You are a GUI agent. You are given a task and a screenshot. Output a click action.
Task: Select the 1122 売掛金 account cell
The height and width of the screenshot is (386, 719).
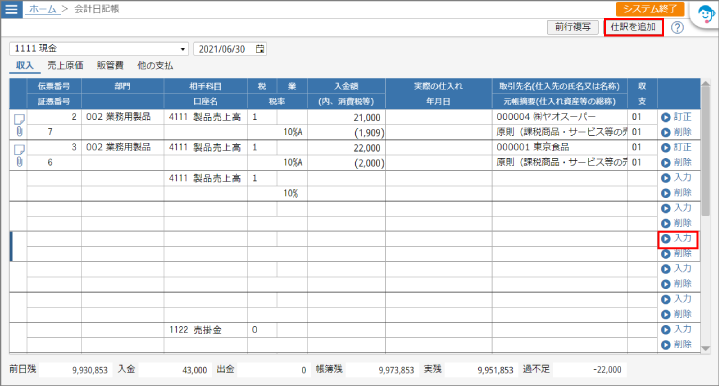[x=205, y=330]
